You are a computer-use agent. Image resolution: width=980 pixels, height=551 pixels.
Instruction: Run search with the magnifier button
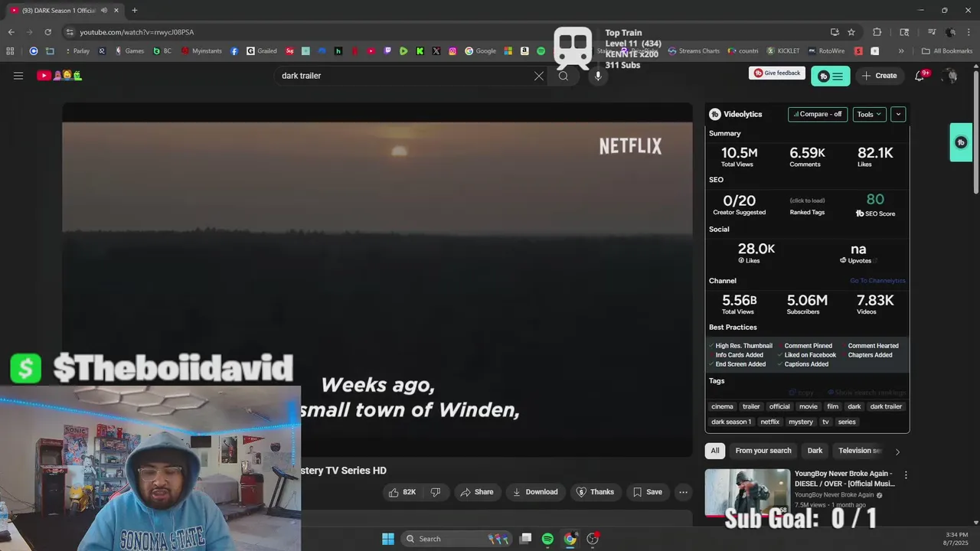[563, 76]
